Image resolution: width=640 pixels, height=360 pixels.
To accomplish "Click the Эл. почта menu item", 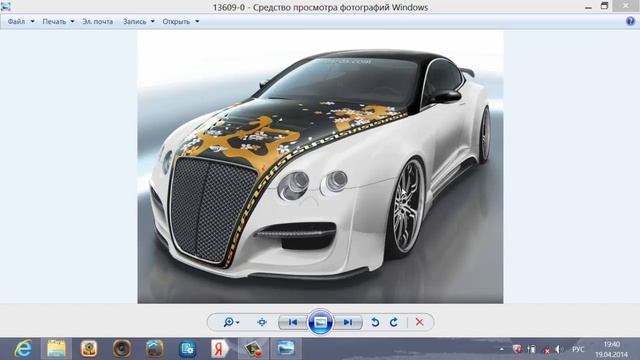I will (98, 22).
